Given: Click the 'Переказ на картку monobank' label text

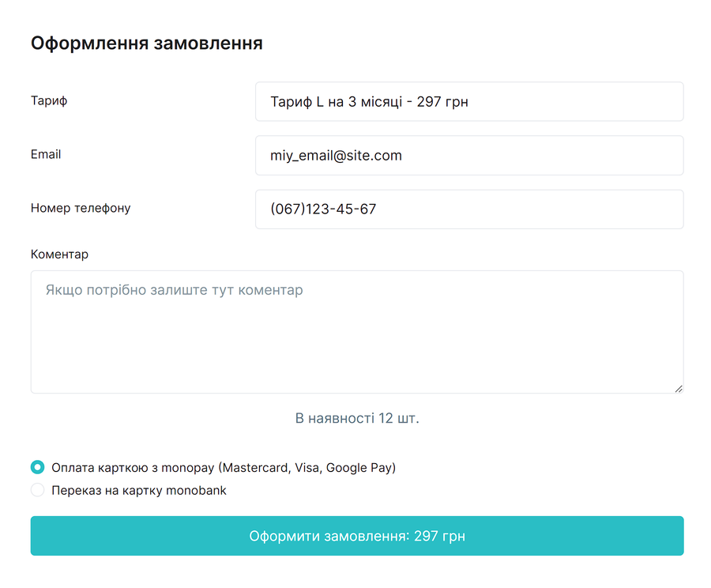Looking at the screenshot, I should click(139, 490).
